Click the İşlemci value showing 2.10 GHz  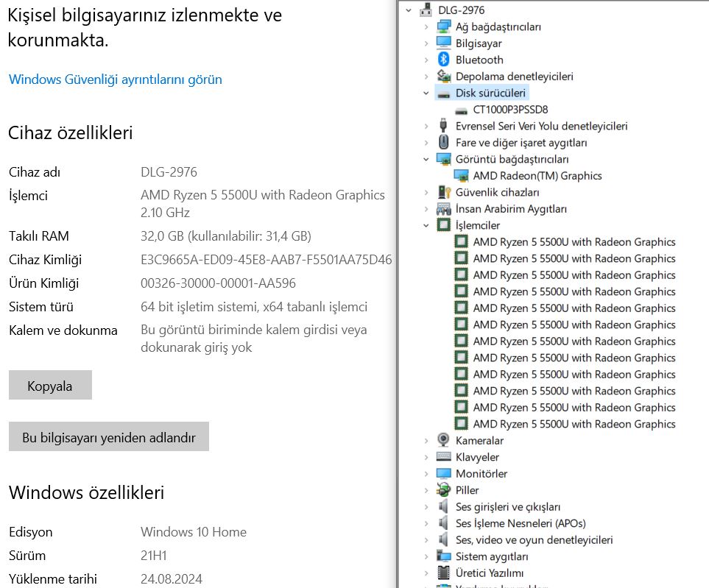[x=263, y=203]
